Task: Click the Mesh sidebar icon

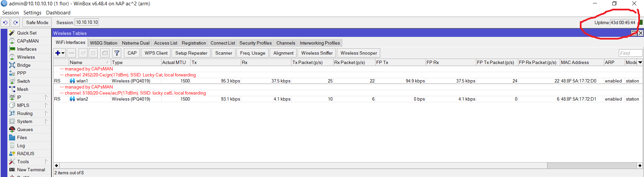Action: [12, 89]
